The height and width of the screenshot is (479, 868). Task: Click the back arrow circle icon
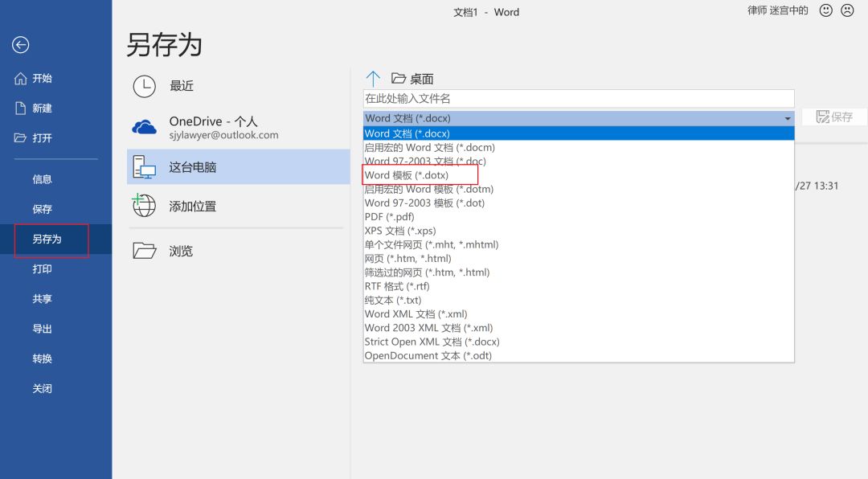[20, 45]
